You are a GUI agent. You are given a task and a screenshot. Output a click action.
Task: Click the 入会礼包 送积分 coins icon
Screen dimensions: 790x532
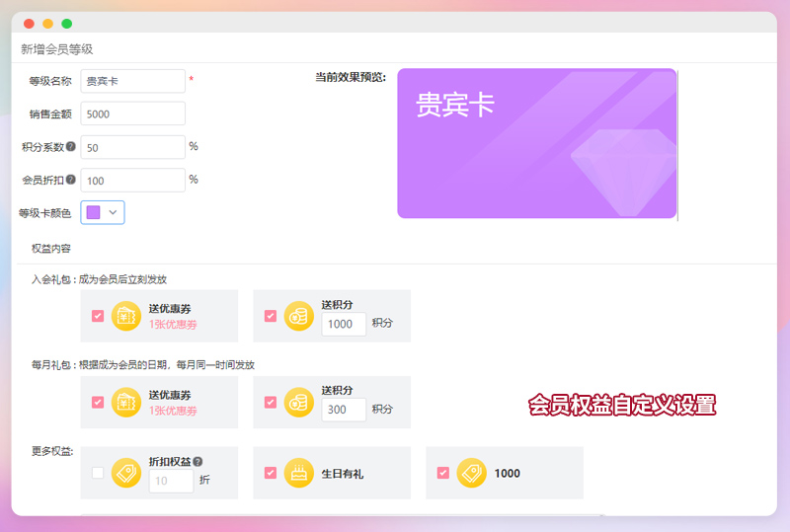pos(299,316)
